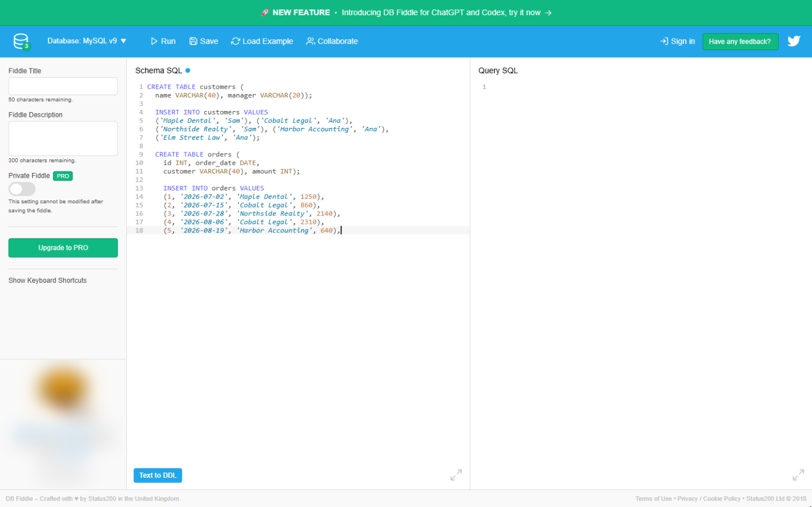Click the line containing 'Harbor Accounting', 640

point(252,231)
